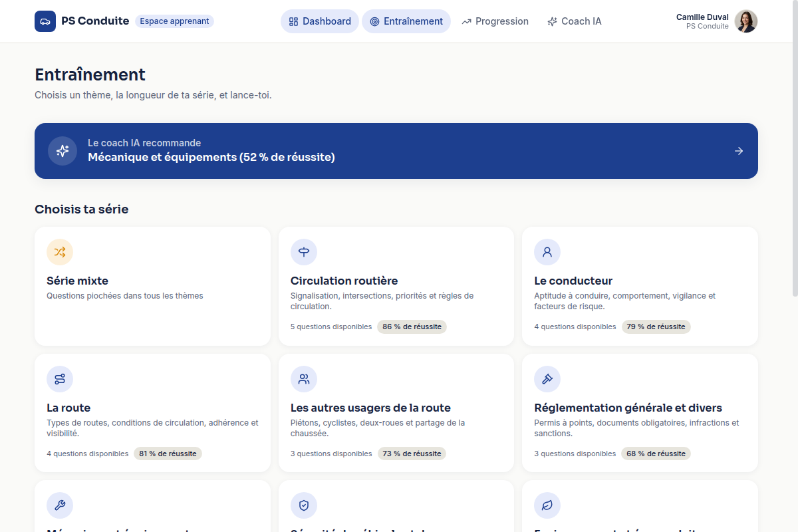Click the Camille Duval name text

pos(702,17)
